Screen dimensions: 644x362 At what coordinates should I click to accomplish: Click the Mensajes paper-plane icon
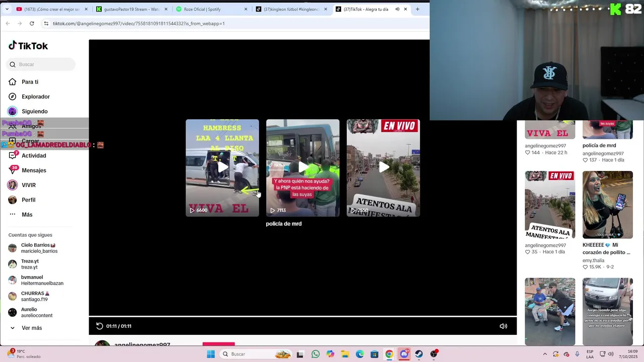coord(13,170)
